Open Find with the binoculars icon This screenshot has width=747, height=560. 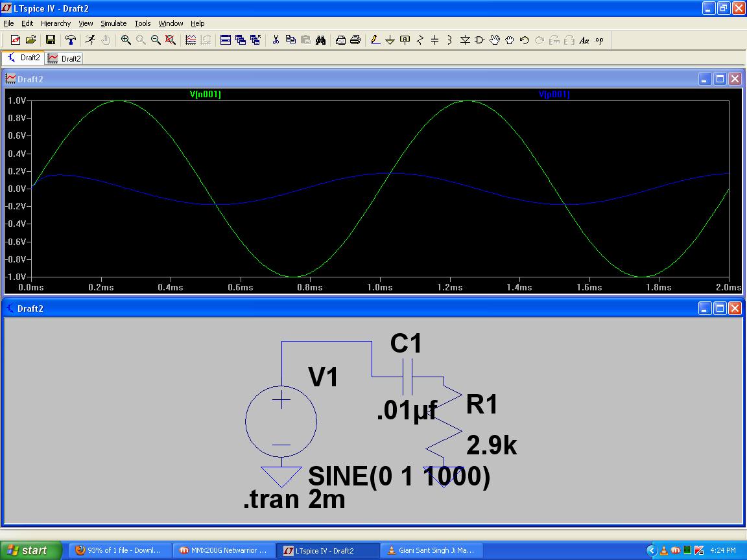tap(320, 40)
